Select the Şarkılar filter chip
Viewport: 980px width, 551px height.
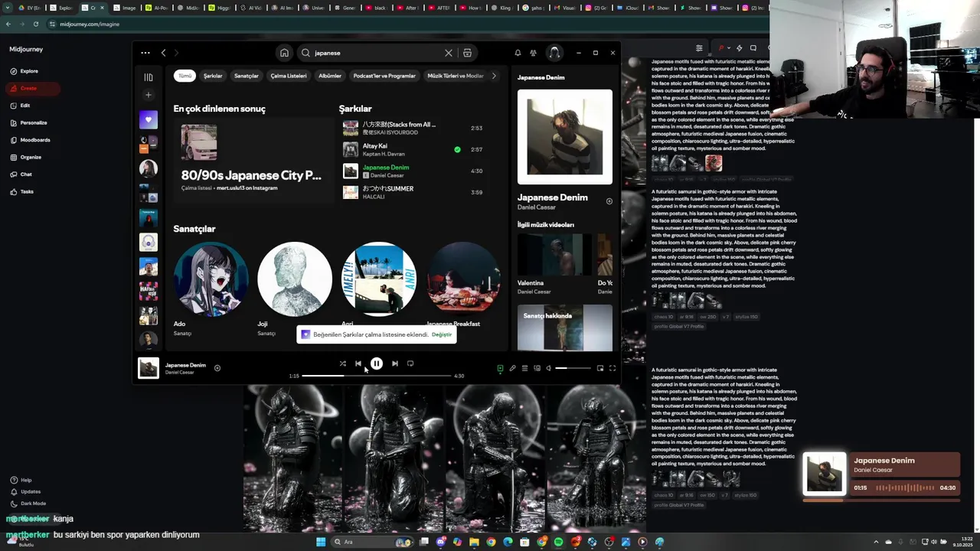[213, 76]
